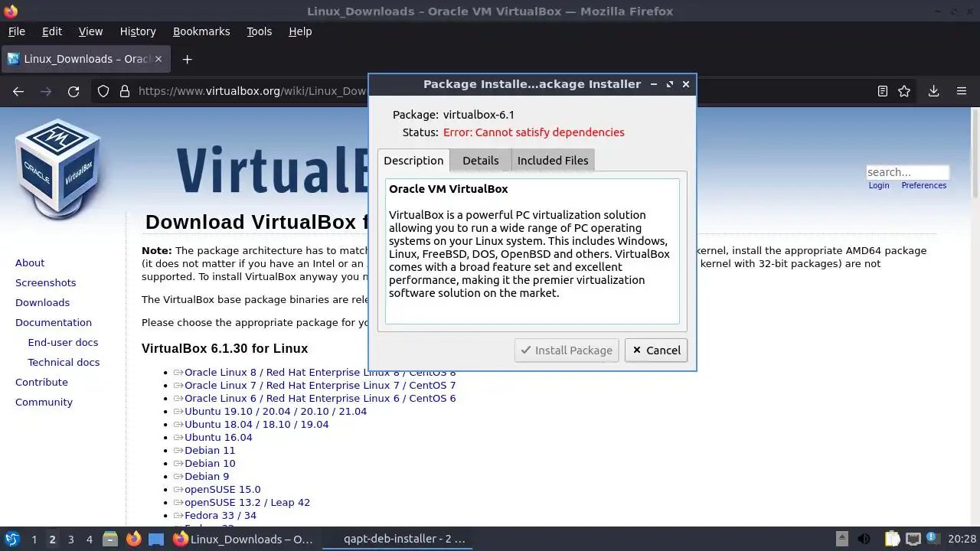Click the blue show desktop taskbar icon
This screenshot has height=551, width=980.
click(156, 540)
